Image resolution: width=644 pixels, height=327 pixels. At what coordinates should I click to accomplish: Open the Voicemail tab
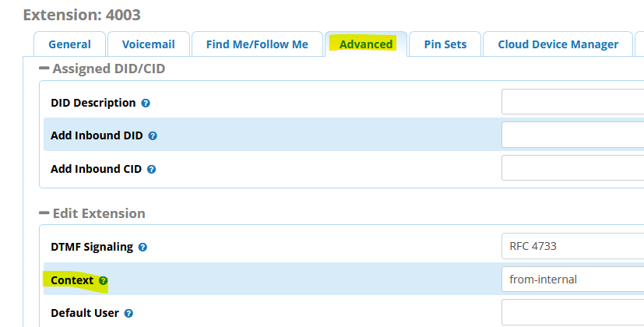147,44
